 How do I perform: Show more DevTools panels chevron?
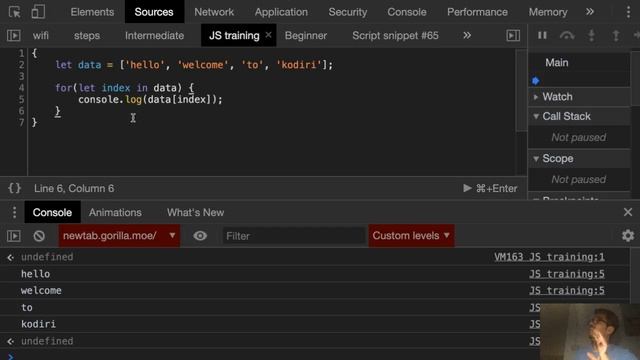(x=590, y=12)
